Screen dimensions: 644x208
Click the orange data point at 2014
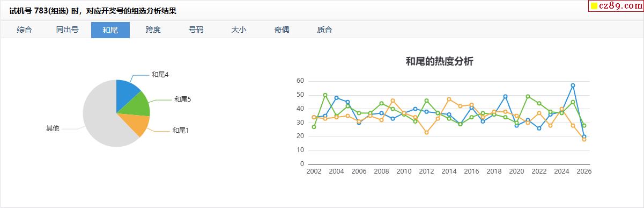pyautogui.click(x=449, y=99)
